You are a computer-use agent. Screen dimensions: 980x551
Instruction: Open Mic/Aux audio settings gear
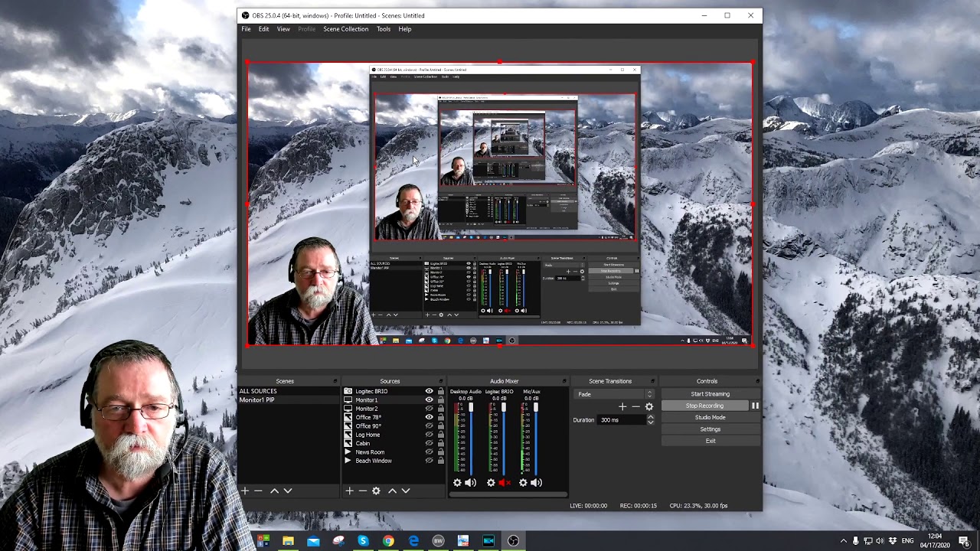pyautogui.click(x=523, y=483)
